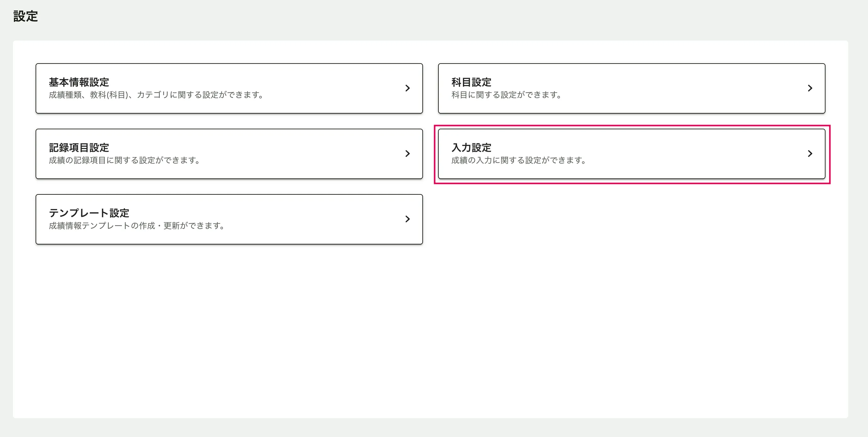
Task: Click description text about 成績種類、教科(科目)、カテゴリ
Action: click(x=156, y=95)
